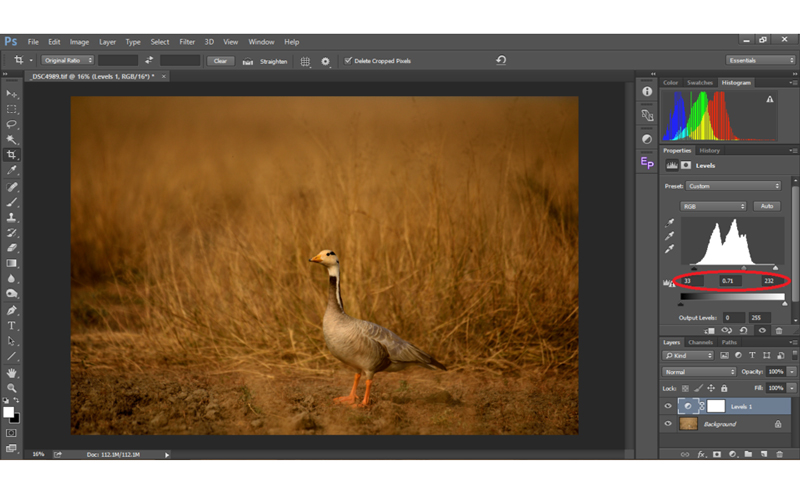
Task: Click the crop overlay grid options icon
Action: click(305, 61)
